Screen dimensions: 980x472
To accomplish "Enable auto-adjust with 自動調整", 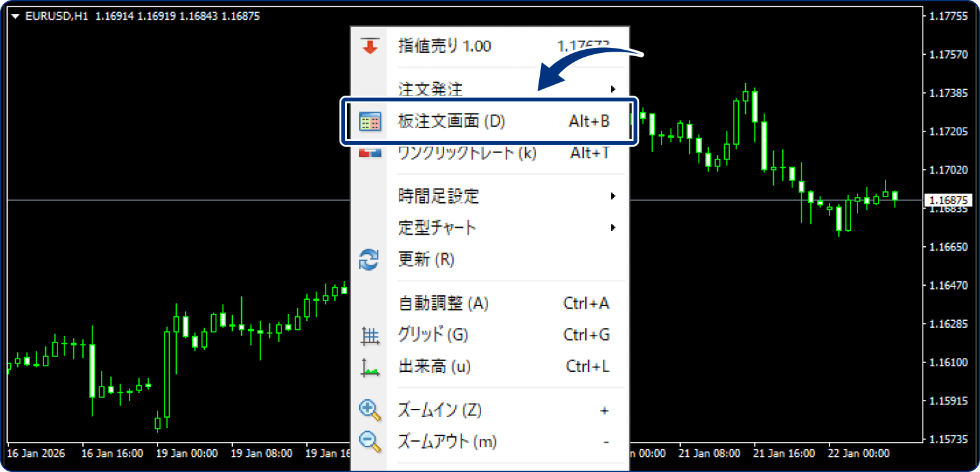I will pos(443,304).
